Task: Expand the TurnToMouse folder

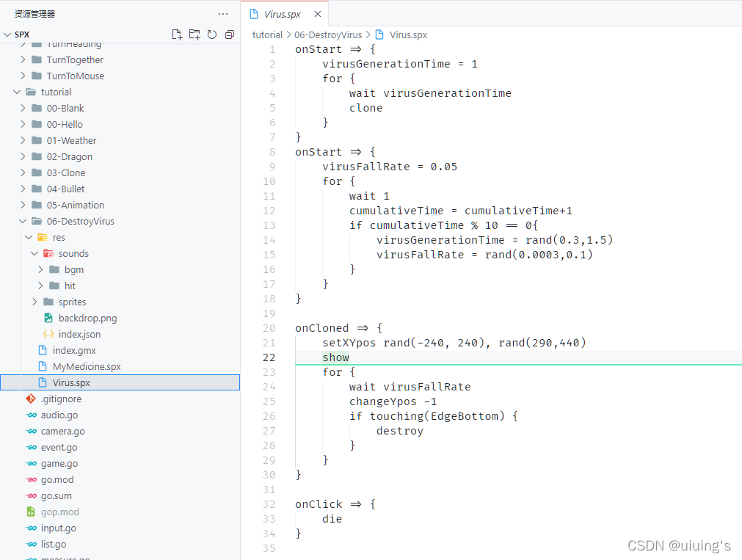Action: [23, 76]
